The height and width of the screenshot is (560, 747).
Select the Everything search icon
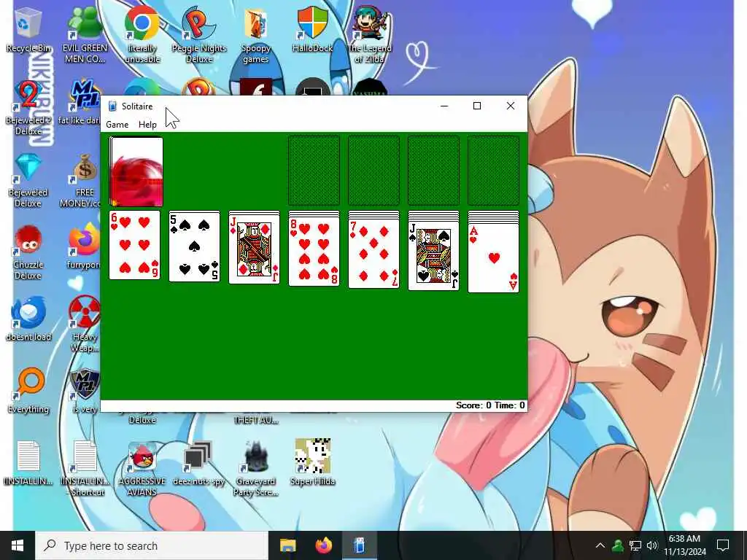pos(28,392)
